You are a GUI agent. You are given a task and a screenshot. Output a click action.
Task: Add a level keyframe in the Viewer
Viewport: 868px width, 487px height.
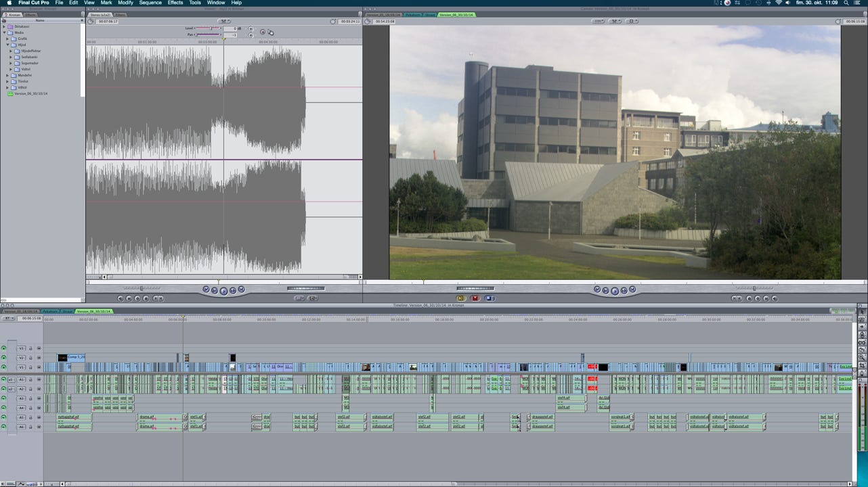click(x=251, y=29)
